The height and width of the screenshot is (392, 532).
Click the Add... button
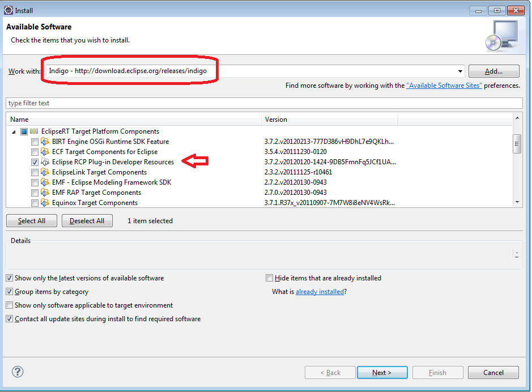(493, 71)
